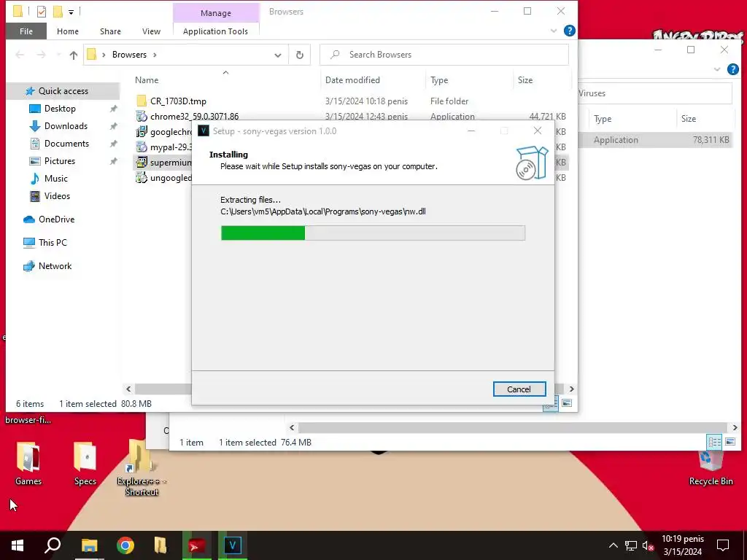Image resolution: width=747 pixels, height=560 pixels.
Task: Sort by Size column in Viruses window
Action: point(689,119)
